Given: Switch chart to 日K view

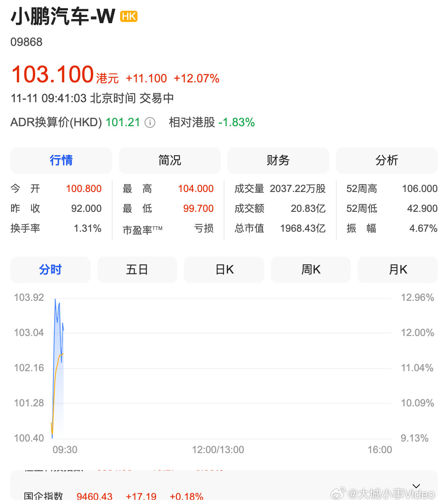Looking at the screenshot, I should point(224,269).
